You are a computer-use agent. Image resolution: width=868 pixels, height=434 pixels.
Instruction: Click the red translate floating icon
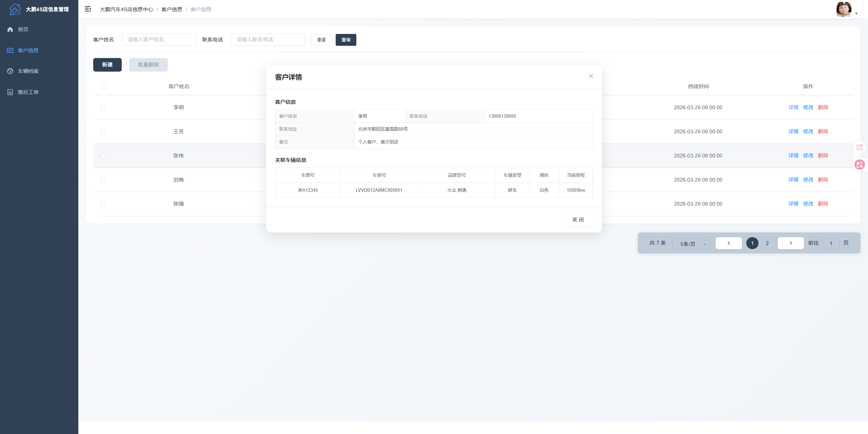[x=860, y=165]
